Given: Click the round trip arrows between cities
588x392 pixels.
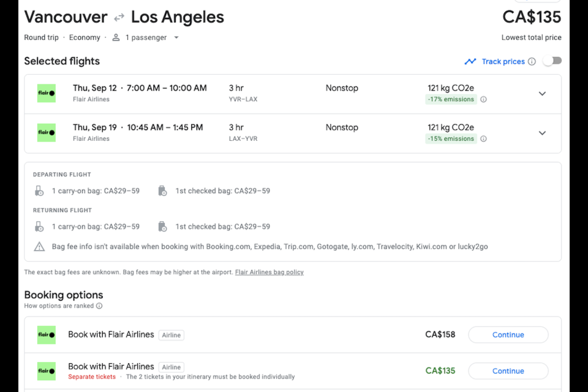Looking at the screenshot, I should coord(119,18).
